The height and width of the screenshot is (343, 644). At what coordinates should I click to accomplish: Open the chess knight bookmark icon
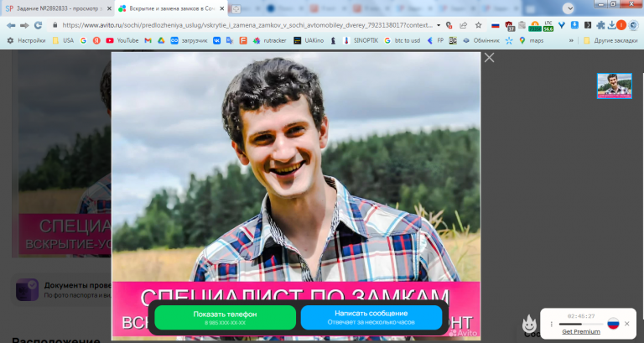pos(333,40)
